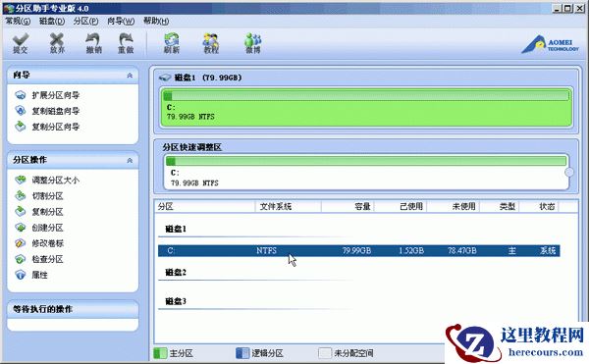Click the resize handle circle on quick-adjust bar
The height and width of the screenshot is (364, 589).
(569, 172)
